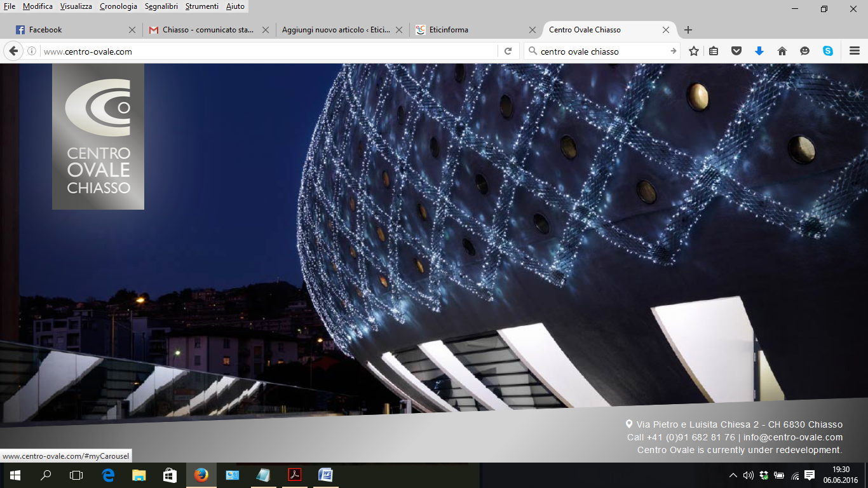Open the volume control in system tray
Image resolution: width=868 pixels, height=488 pixels.
point(749,475)
